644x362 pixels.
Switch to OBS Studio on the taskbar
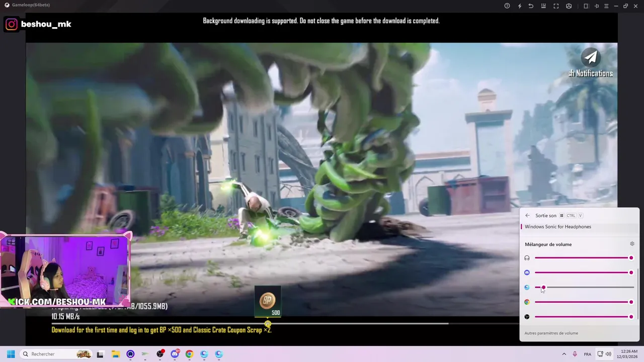coord(160,354)
